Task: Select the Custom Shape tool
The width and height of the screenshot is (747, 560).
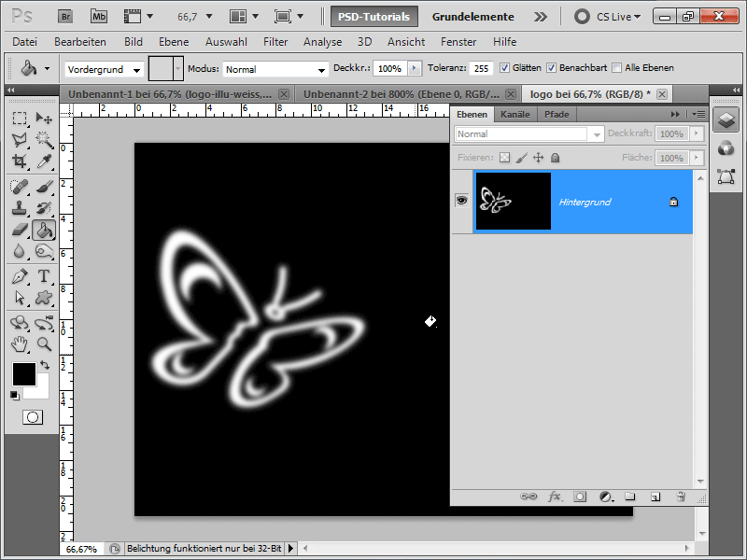Action: point(44,298)
